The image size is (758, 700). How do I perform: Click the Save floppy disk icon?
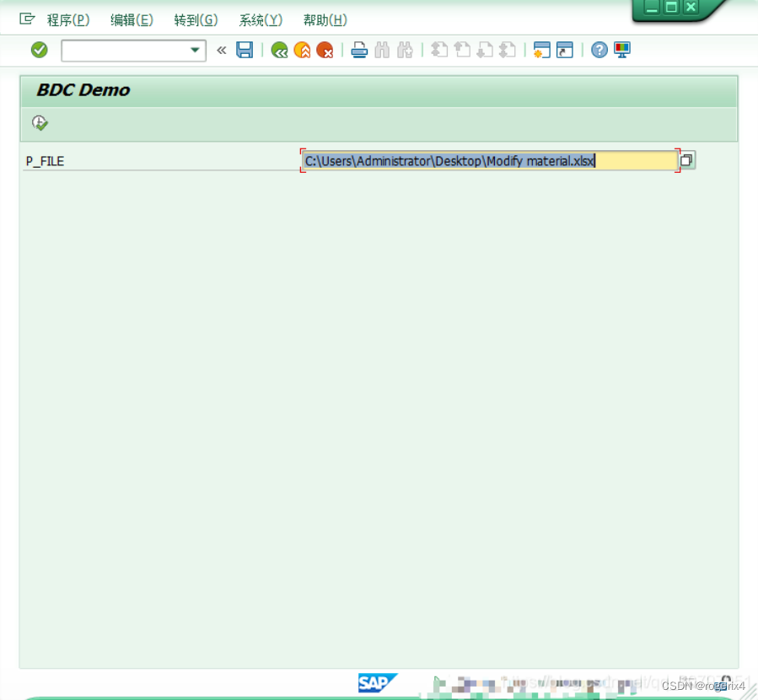(245, 50)
